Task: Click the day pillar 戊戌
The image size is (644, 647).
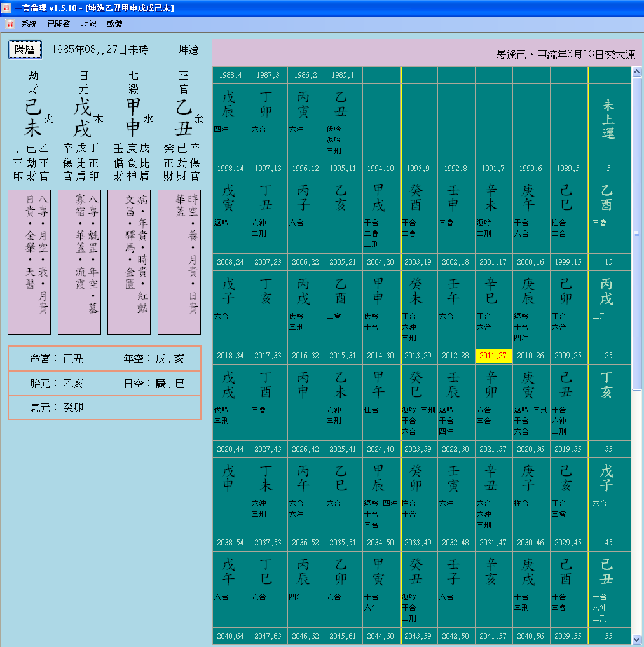Action: tap(83, 118)
